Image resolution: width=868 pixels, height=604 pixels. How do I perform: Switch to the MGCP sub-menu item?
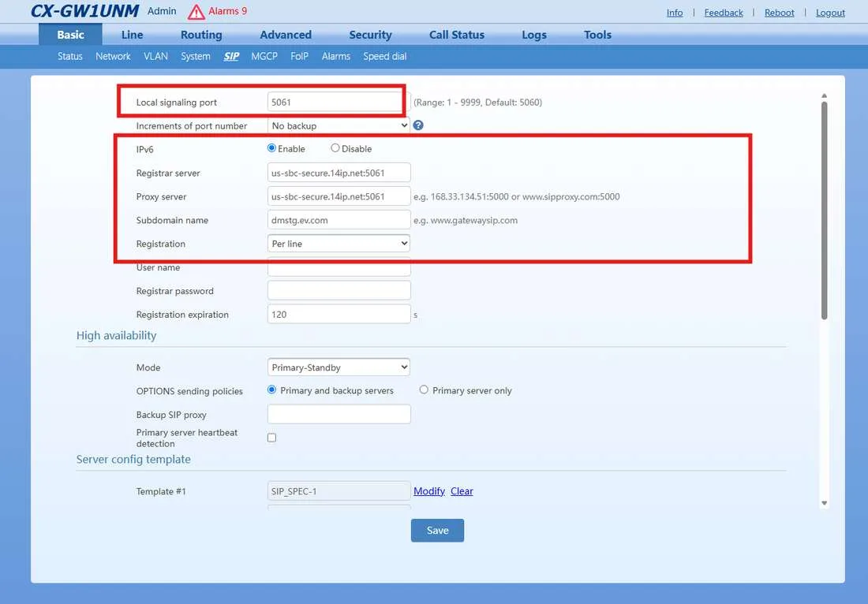pos(264,57)
